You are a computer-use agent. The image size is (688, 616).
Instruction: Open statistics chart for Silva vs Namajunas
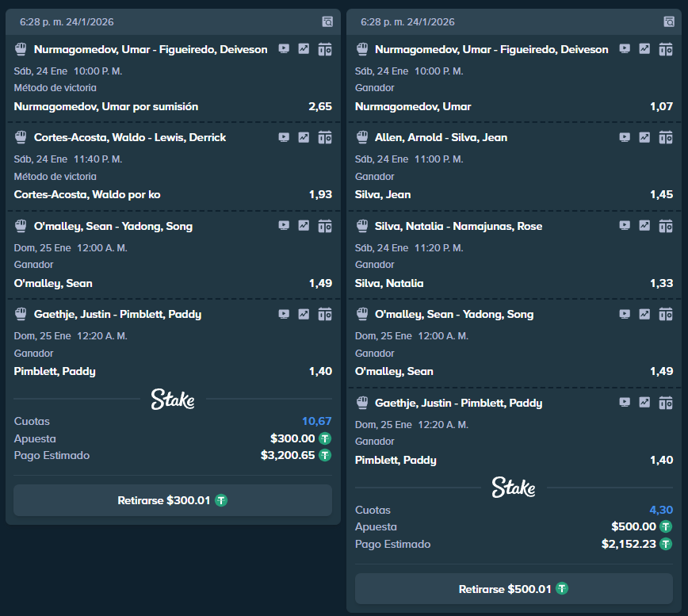(644, 225)
